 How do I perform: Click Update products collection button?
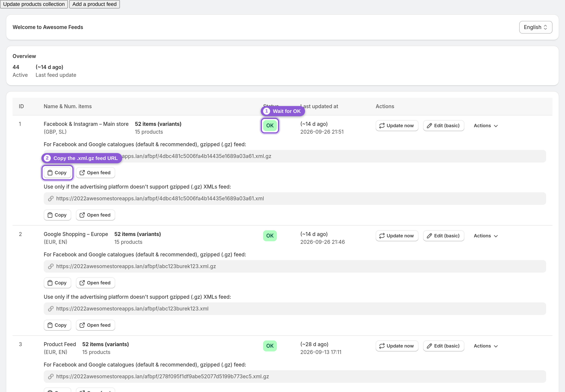tap(34, 4)
